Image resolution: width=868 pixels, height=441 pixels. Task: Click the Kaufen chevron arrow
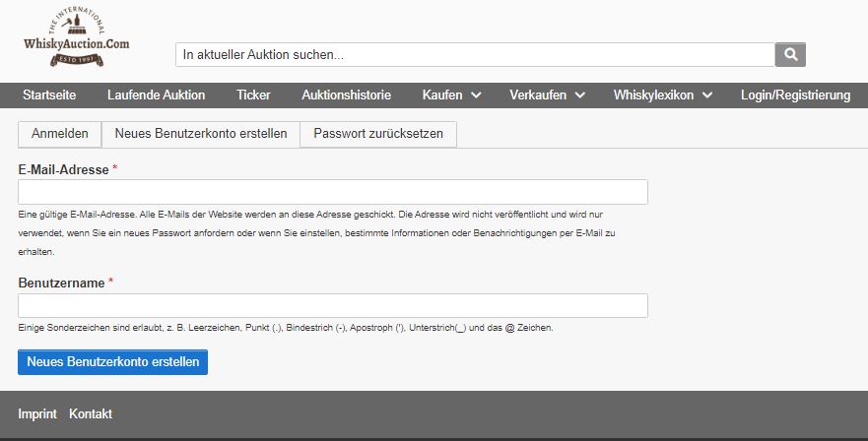coord(476,95)
